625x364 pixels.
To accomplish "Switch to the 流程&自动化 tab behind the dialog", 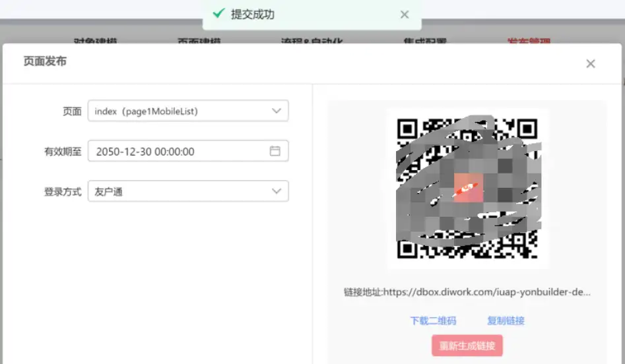I will 312,41.
